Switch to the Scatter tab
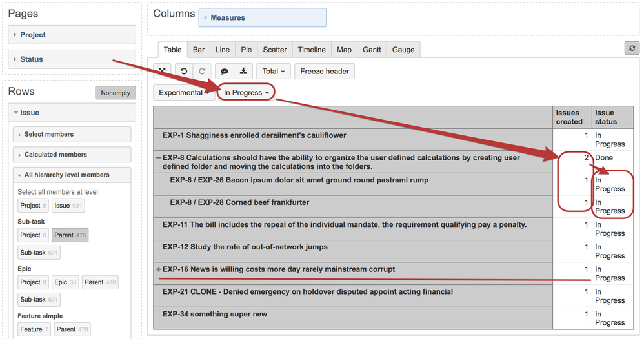 point(275,50)
